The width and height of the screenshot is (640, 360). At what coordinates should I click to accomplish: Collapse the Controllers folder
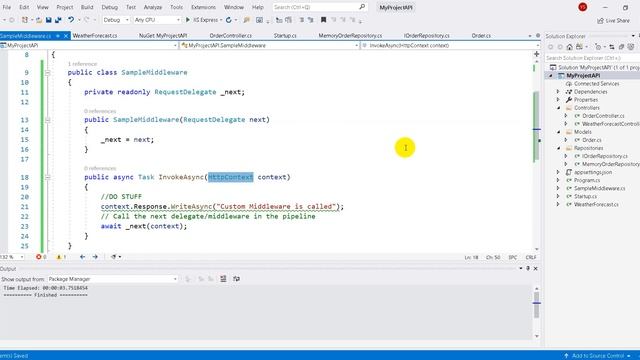(558, 108)
